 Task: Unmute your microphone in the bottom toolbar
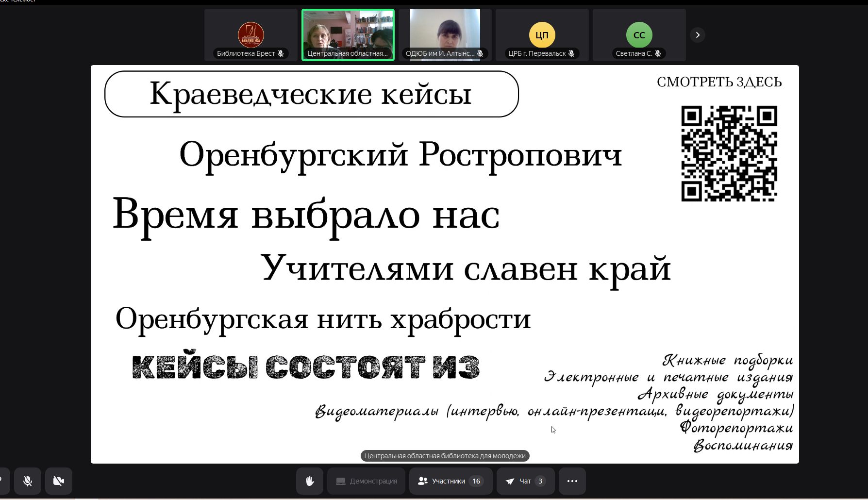(28, 481)
